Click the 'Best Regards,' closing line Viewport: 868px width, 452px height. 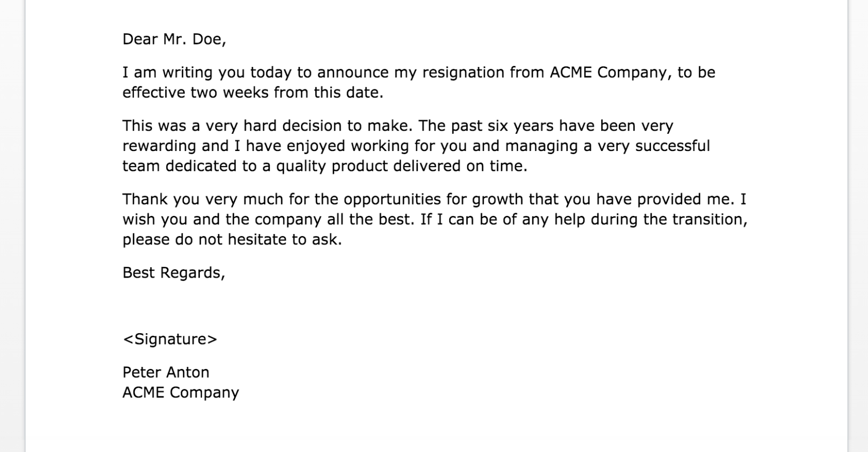[x=173, y=273]
